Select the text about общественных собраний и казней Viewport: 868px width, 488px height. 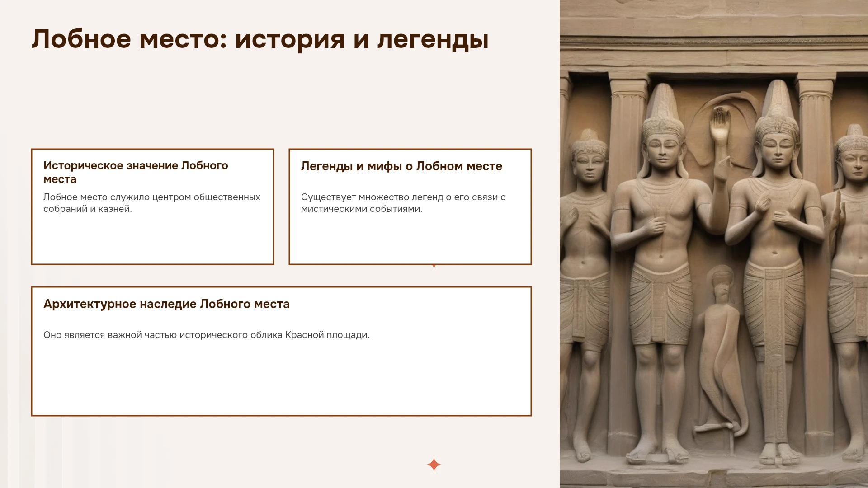(152, 203)
